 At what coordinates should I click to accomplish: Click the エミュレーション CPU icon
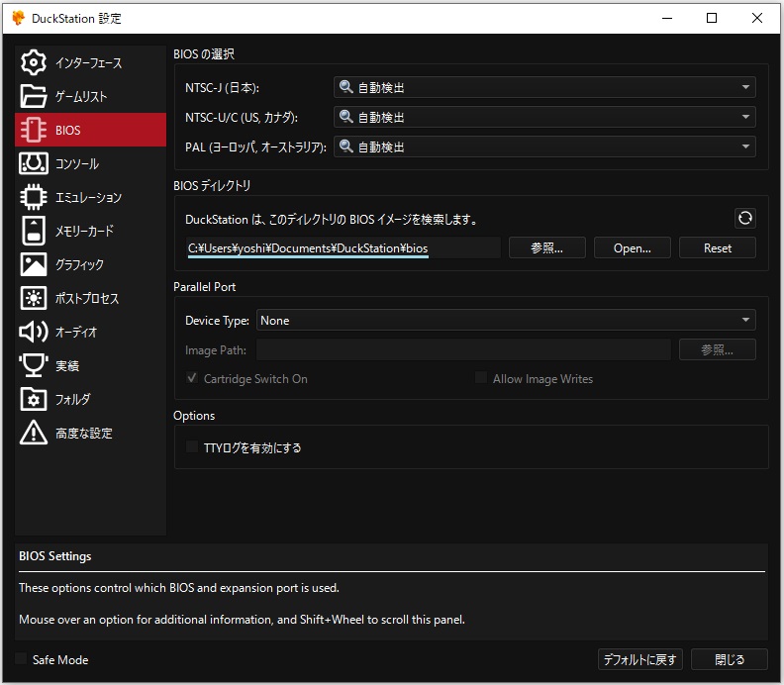[34, 197]
